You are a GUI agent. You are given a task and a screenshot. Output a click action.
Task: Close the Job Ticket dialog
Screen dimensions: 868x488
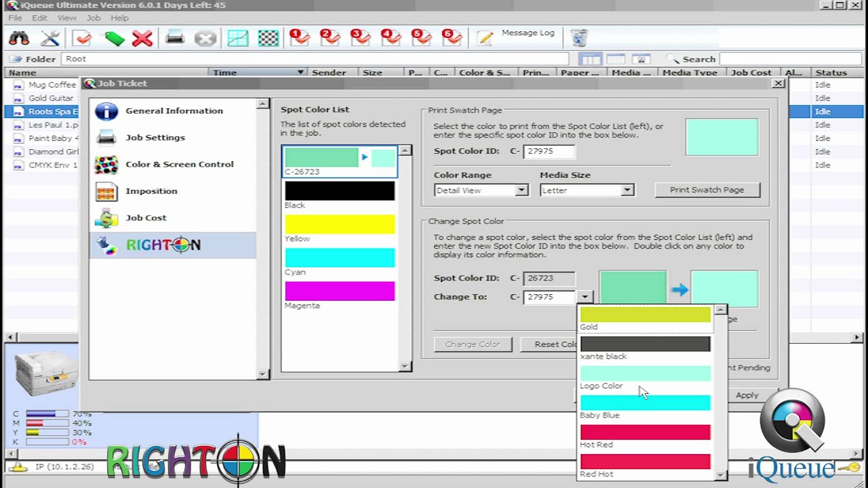pos(778,83)
